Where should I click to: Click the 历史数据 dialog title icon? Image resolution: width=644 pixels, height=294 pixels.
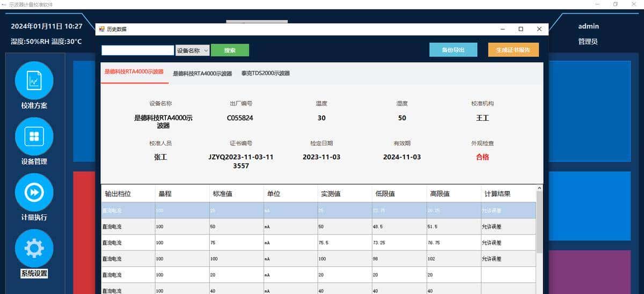click(101, 29)
